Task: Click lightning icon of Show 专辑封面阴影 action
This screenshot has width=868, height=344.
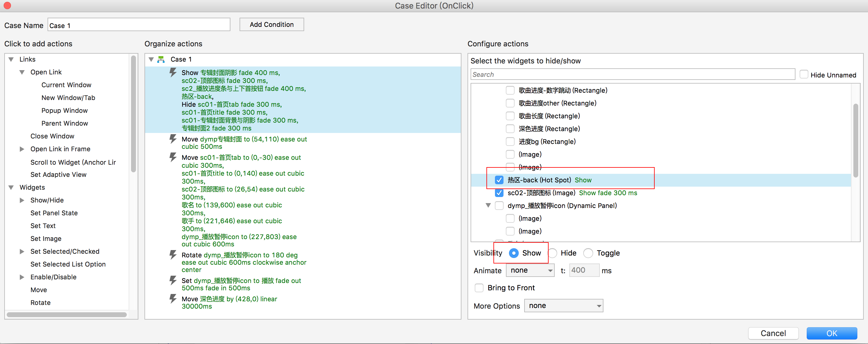Action: [x=173, y=73]
